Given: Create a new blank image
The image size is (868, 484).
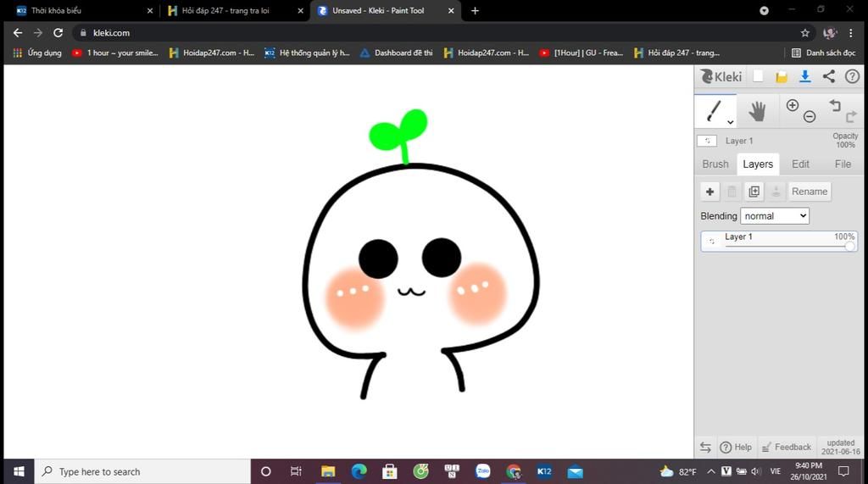Looking at the screenshot, I should point(759,76).
